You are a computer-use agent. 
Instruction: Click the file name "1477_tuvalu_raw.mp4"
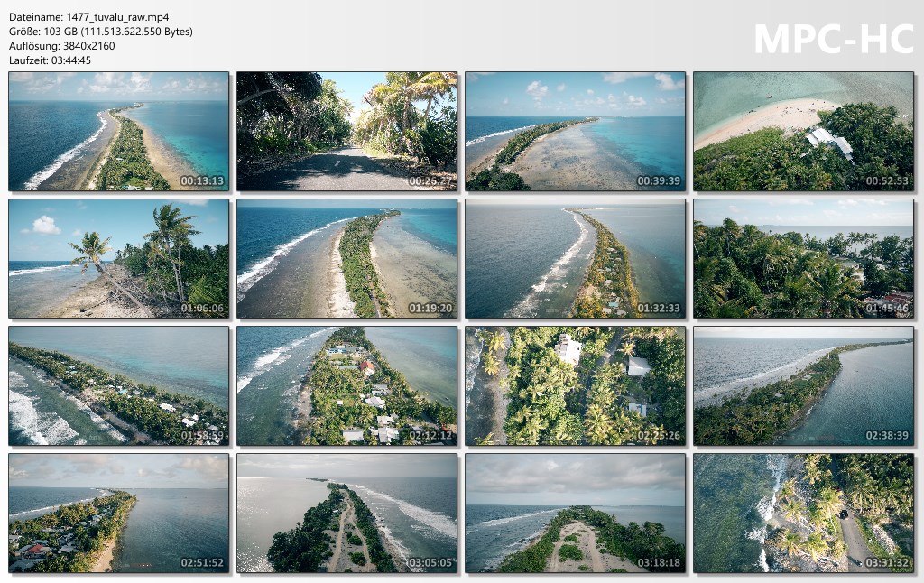tap(118, 17)
